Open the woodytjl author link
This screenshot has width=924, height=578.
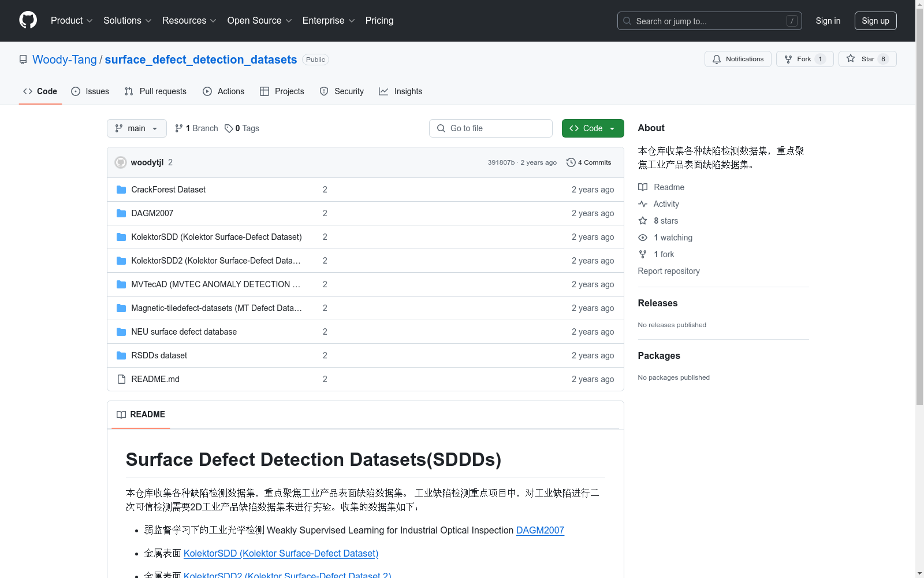coord(147,162)
